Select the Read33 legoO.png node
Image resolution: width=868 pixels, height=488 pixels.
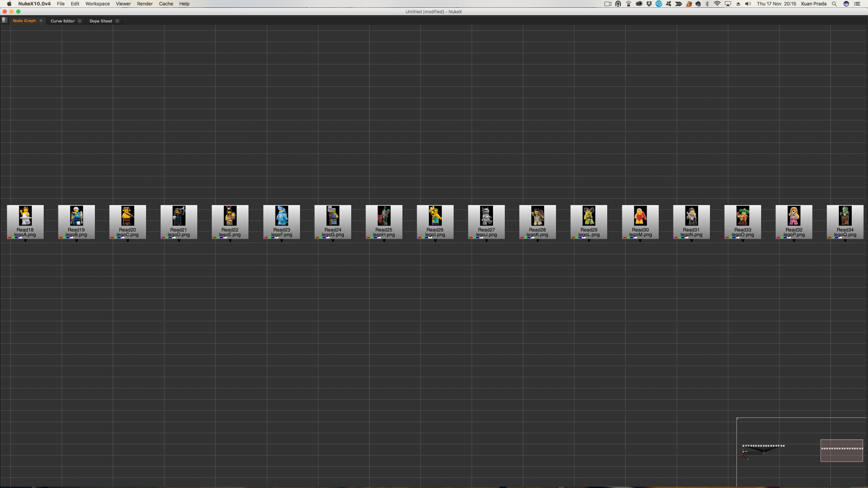coord(743,222)
